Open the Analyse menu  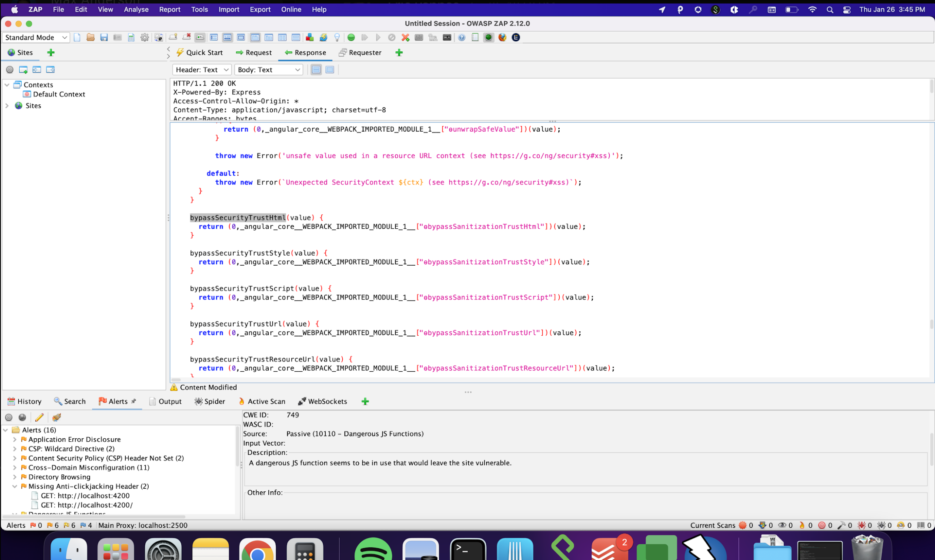point(136,9)
